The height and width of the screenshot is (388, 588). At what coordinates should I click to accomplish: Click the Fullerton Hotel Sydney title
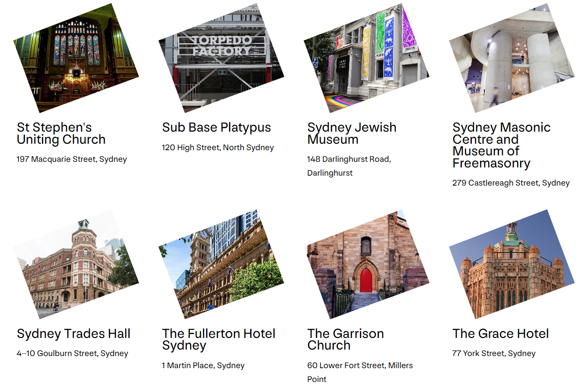coord(219,340)
